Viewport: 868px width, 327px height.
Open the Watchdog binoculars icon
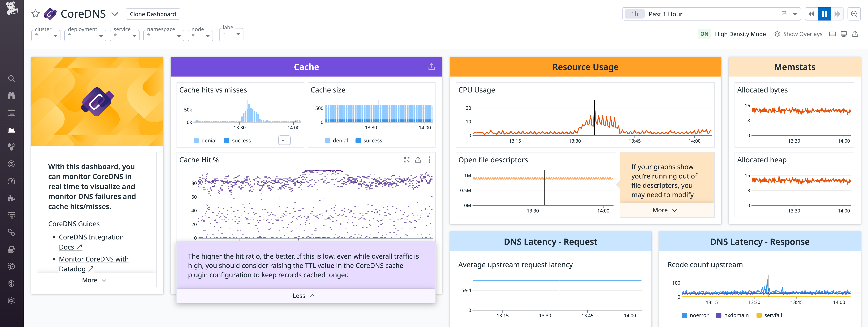click(x=12, y=95)
